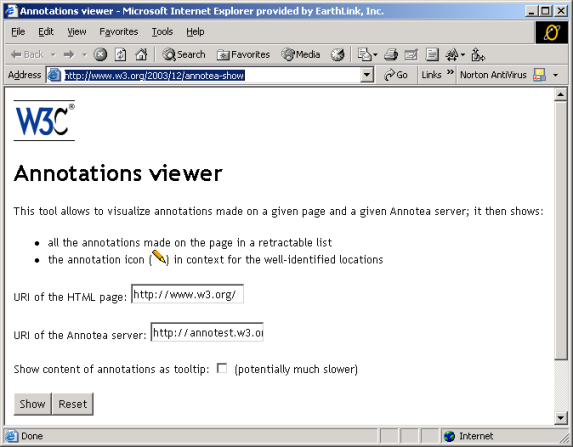Expand the Address bar dropdown
The width and height of the screenshot is (573, 447).
coord(367,75)
